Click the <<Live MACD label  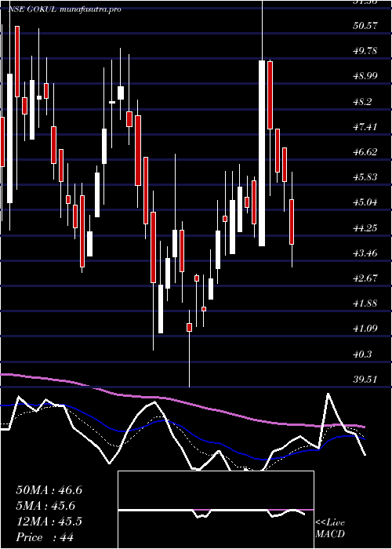coord(330,529)
